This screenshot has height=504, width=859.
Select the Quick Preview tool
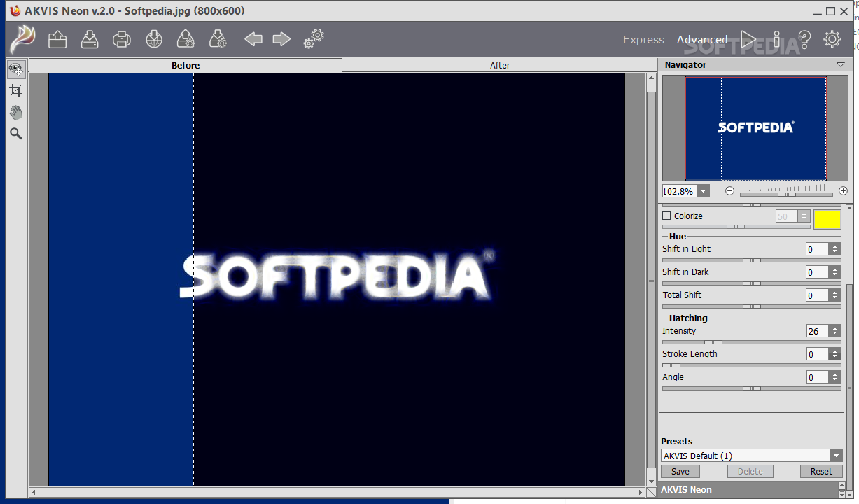pos(15,69)
